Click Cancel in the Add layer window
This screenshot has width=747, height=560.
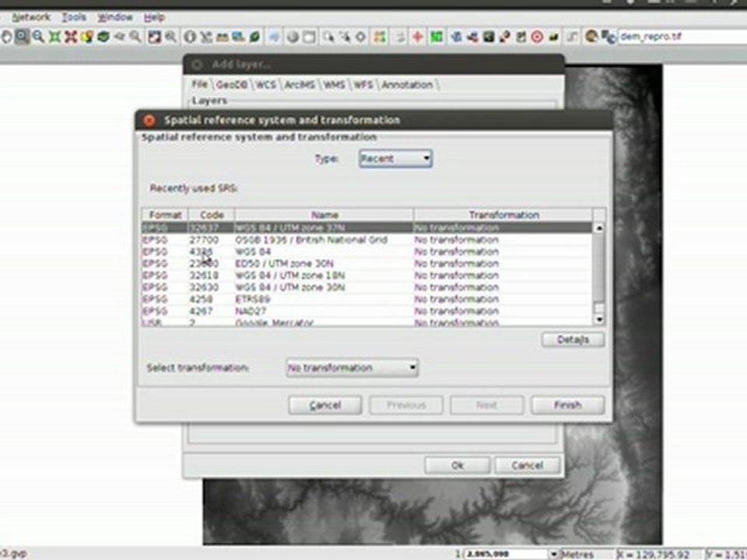(x=527, y=465)
